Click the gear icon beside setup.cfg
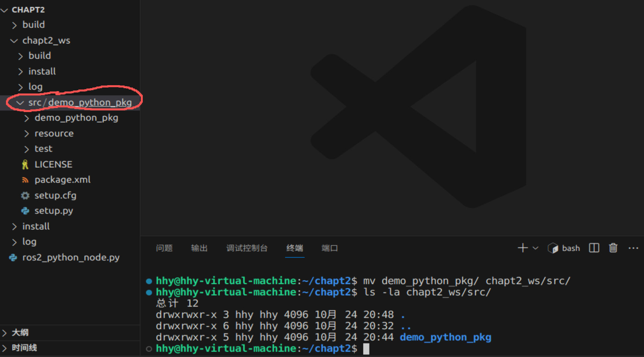The width and height of the screenshot is (644, 357). click(25, 196)
